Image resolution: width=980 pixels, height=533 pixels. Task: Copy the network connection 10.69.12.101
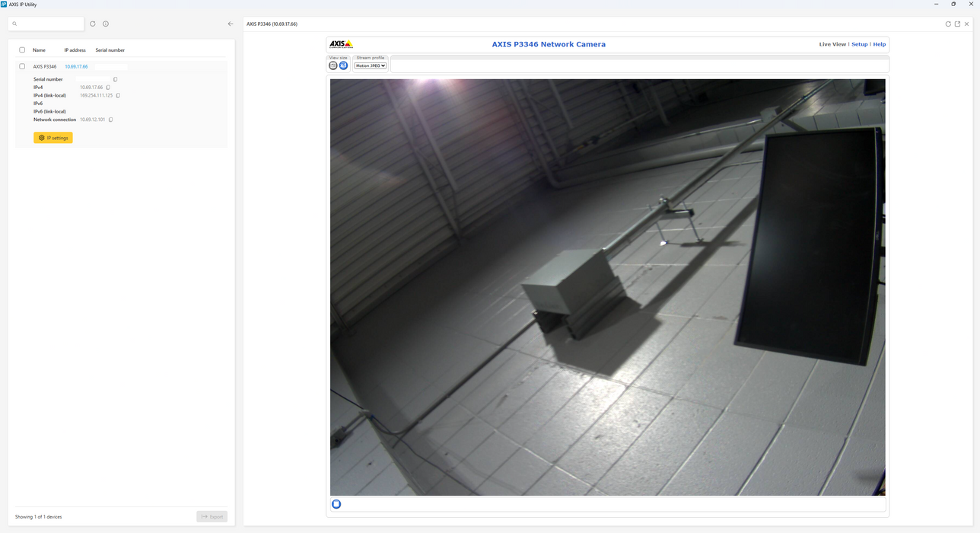111,120
